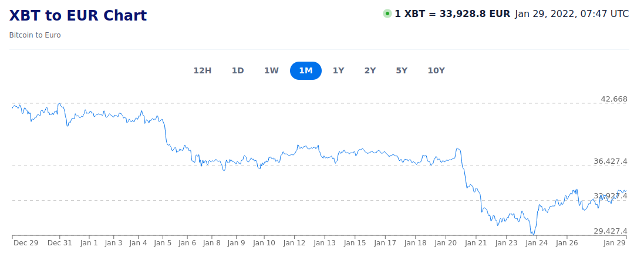Click the active 1M range button
Screen dimensions: 644x260
click(x=306, y=70)
